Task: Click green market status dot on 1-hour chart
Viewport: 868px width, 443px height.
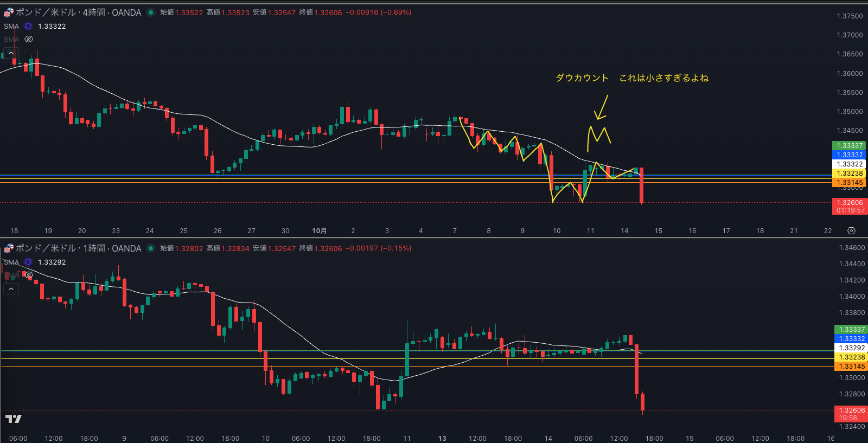Action: click(151, 248)
